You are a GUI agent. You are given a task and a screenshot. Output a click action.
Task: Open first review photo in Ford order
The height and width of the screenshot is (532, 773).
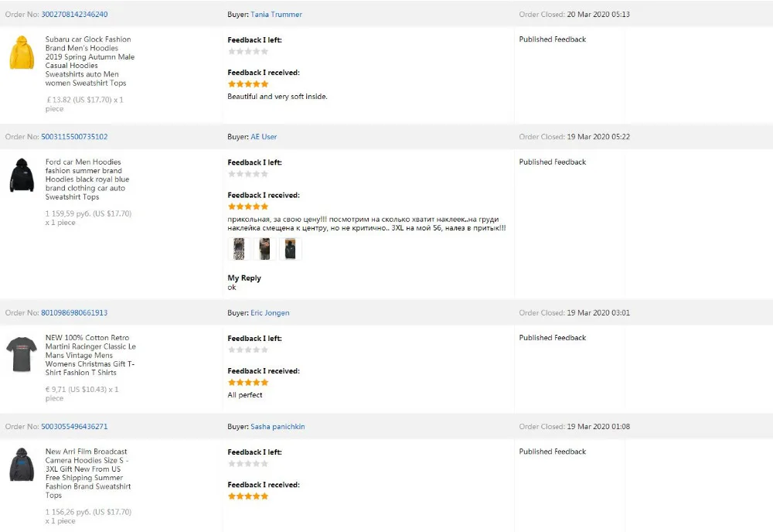pos(239,249)
